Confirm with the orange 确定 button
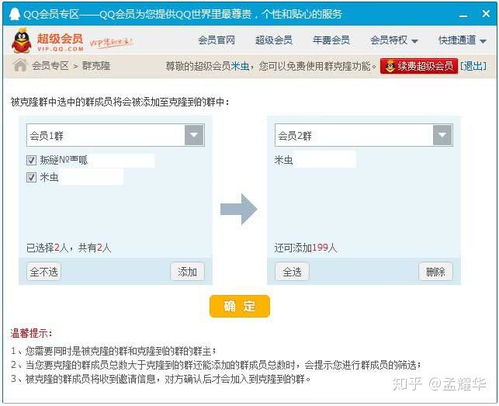Image resolution: width=499 pixels, height=406 pixels. (x=239, y=306)
